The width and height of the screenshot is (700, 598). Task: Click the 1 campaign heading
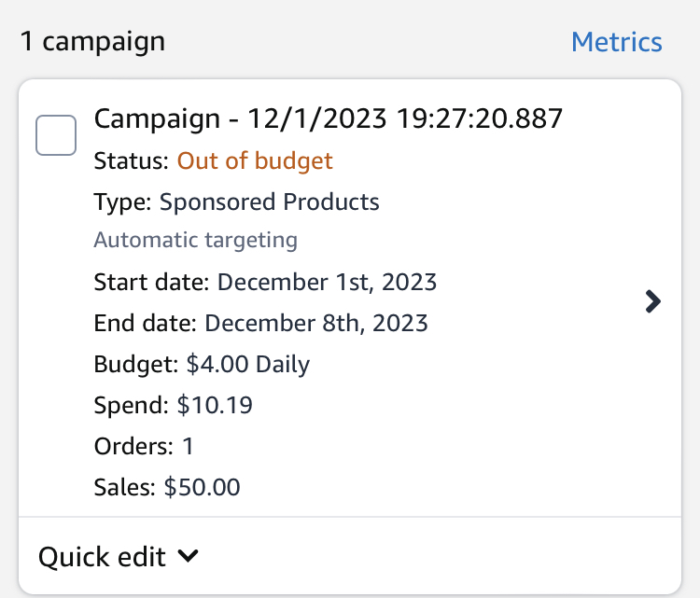tap(92, 41)
